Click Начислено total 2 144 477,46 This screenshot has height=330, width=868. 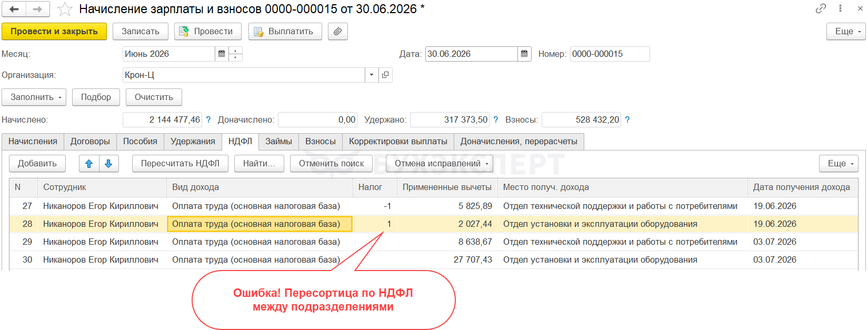point(163,120)
